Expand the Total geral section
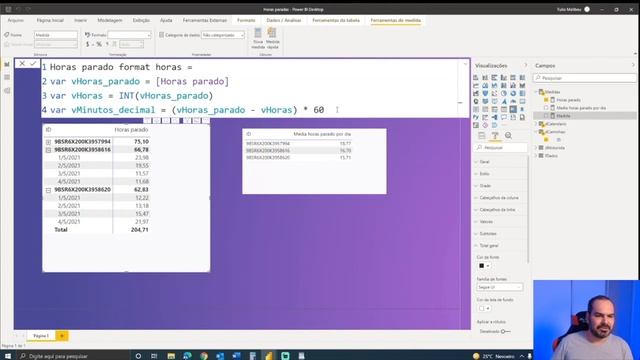The image size is (640, 360). coord(487,246)
